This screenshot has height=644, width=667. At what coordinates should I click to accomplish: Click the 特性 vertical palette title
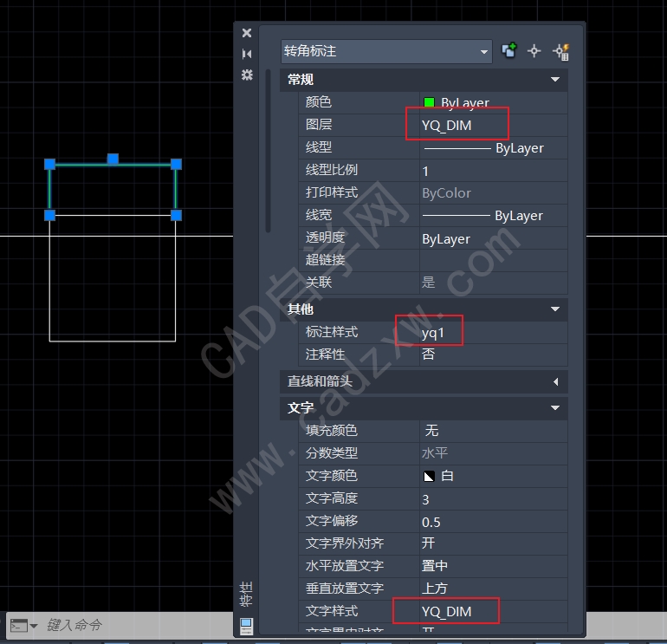[x=247, y=595]
